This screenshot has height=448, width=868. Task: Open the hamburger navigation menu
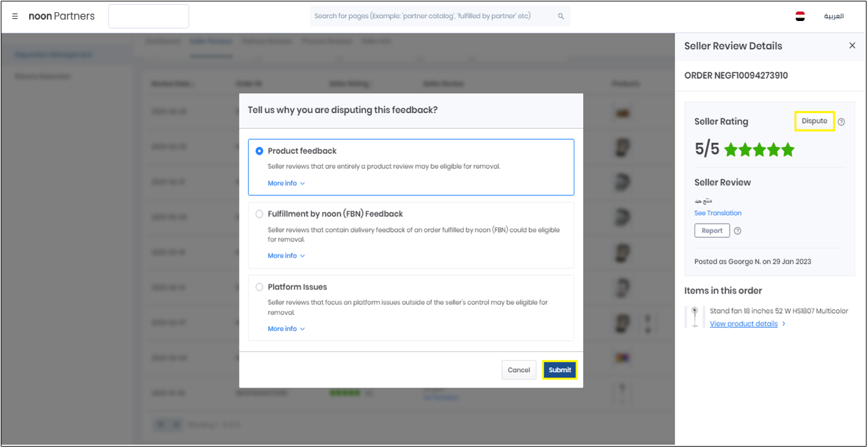pyautogui.click(x=15, y=16)
